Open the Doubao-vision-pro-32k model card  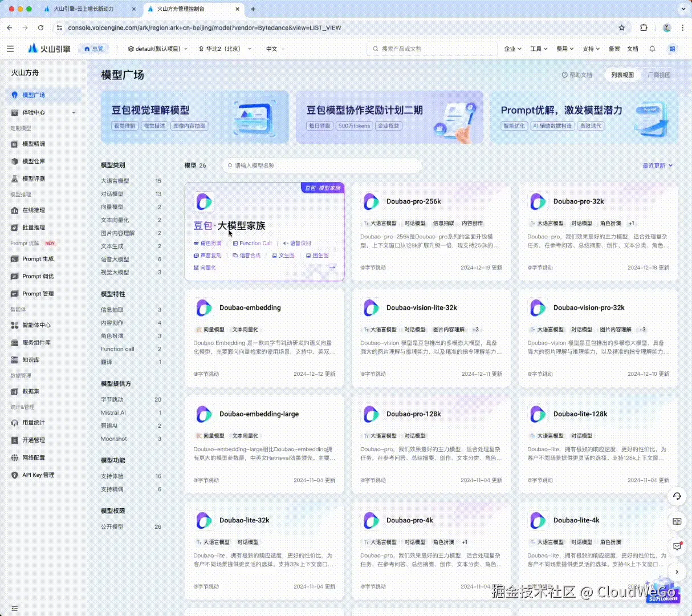tap(598, 338)
